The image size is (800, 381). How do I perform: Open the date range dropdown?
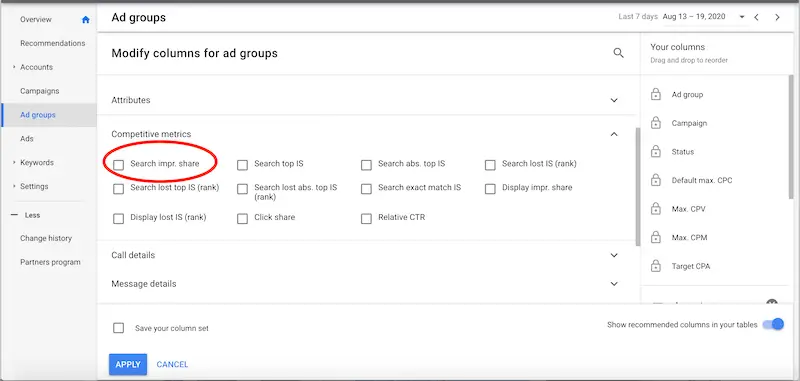pyautogui.click(x=741, y=17)
